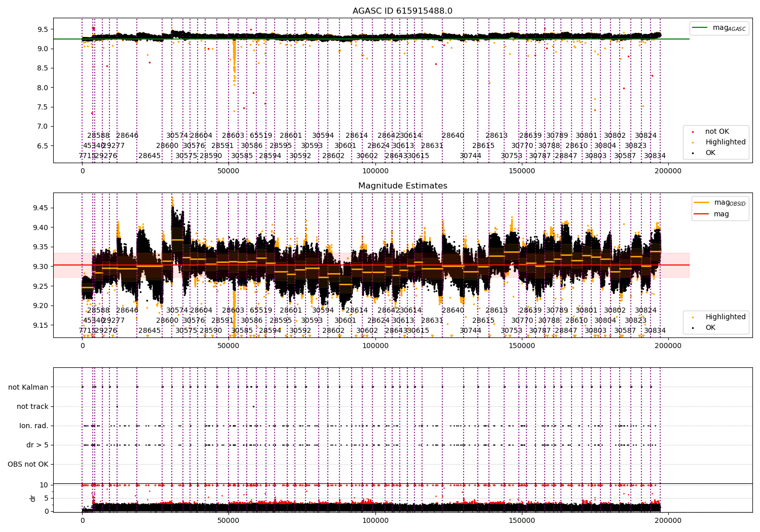Click the 9.45 y-axis tick label
The height and width of the screenshot is (532, 760).
click(x=41, y=208)
